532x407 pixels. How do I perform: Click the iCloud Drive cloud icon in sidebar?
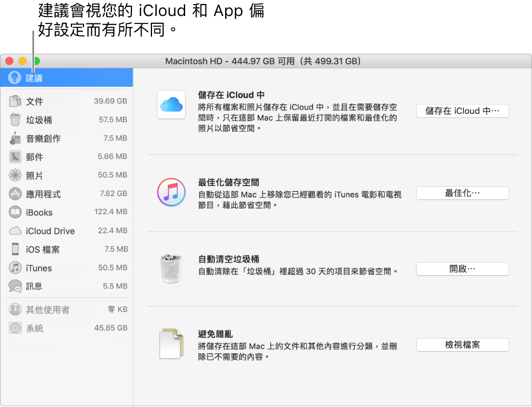pos(15,231)
